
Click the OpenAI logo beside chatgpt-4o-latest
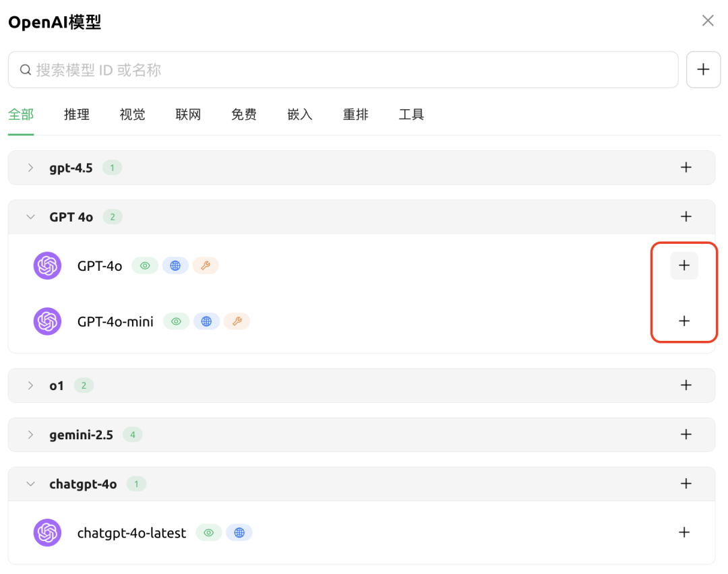[47, 532]
